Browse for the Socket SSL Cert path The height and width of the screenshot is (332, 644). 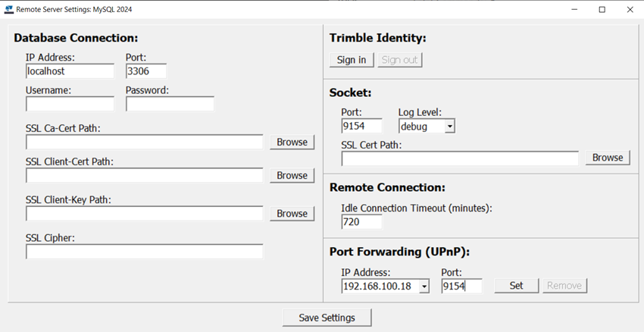tap(608, 158)
